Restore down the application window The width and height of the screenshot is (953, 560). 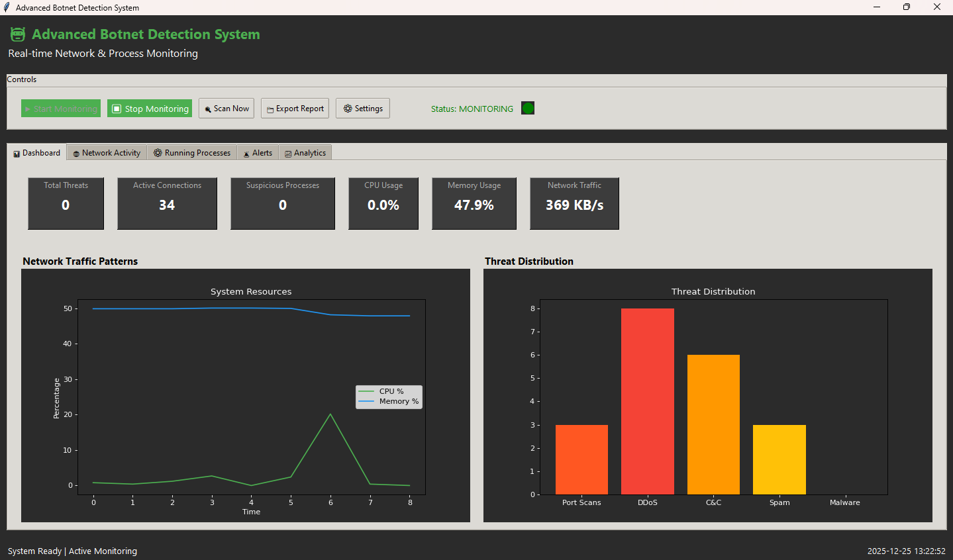906,7
